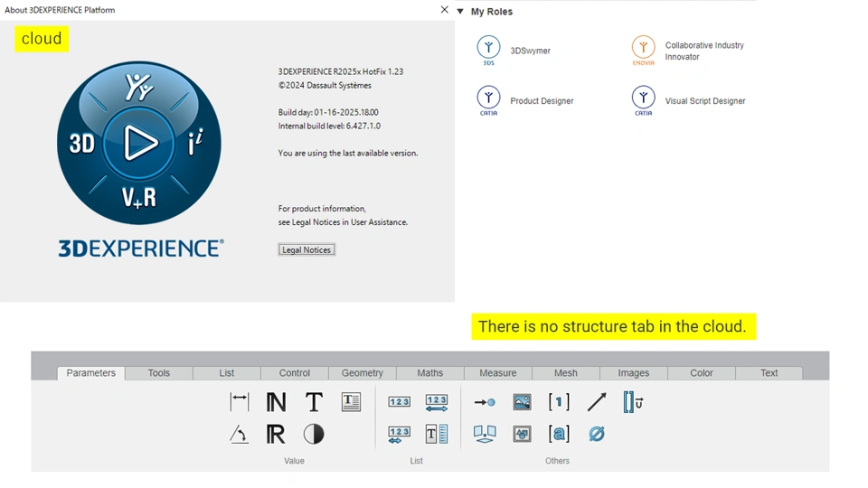The image size is (868, 488).
Task: Close the About 3DEXPERIENCE Platform dialog
Action: 444,9
